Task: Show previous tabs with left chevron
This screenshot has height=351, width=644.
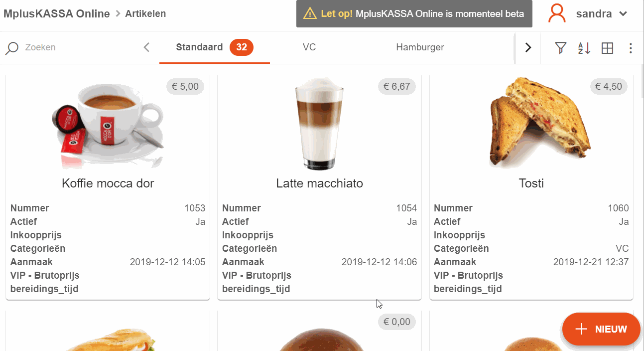Action: click(146, 47)
